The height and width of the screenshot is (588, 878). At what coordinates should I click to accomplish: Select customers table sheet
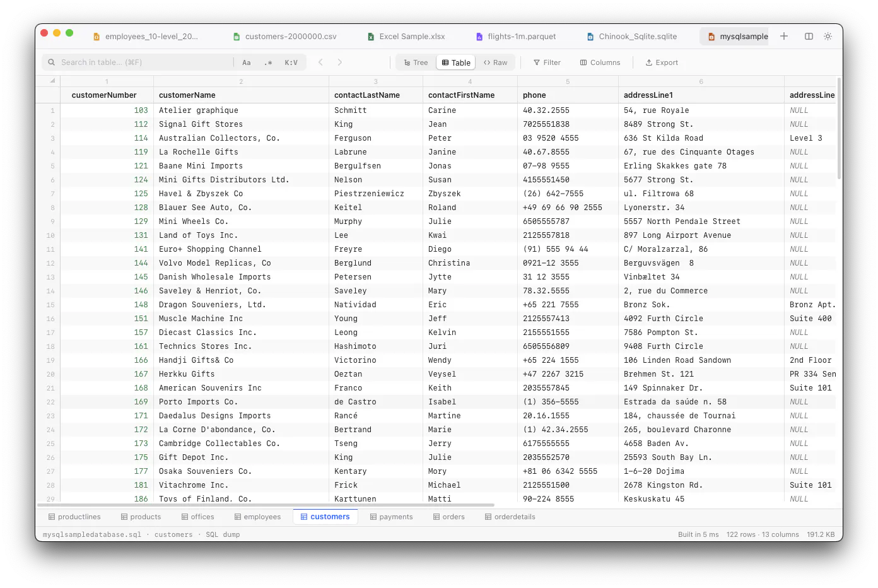(325, 517)
